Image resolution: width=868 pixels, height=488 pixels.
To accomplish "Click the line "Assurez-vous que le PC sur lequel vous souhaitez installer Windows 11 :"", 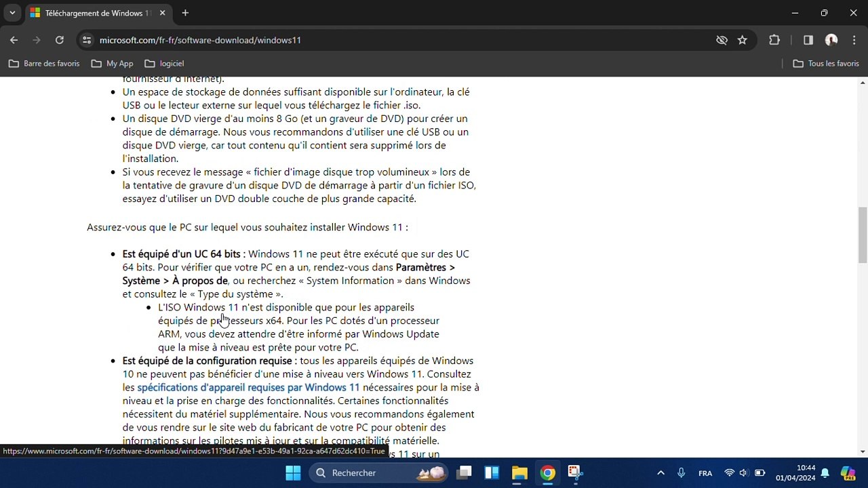I will coord(248,227).
